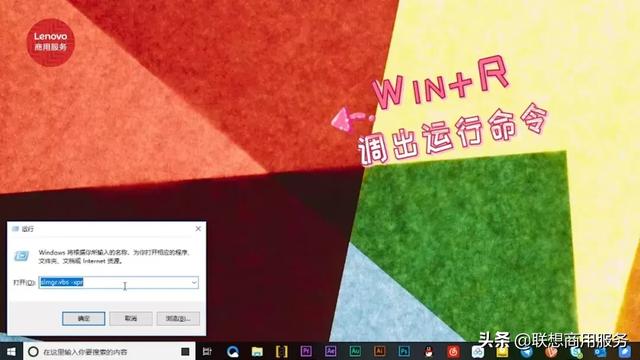Launch Adobe Illustrator from taskbar

[380, 351]
